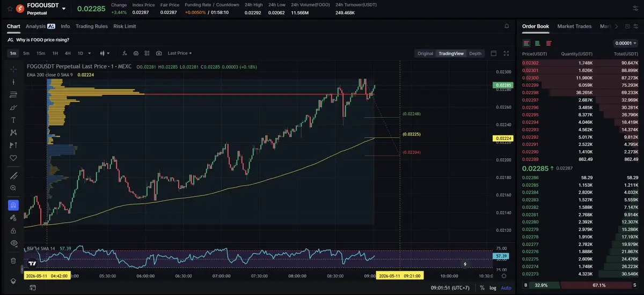This screenshot has height=295, width=644.
Task: Toggle magnet mode for drawings
Action: point(13,205)
